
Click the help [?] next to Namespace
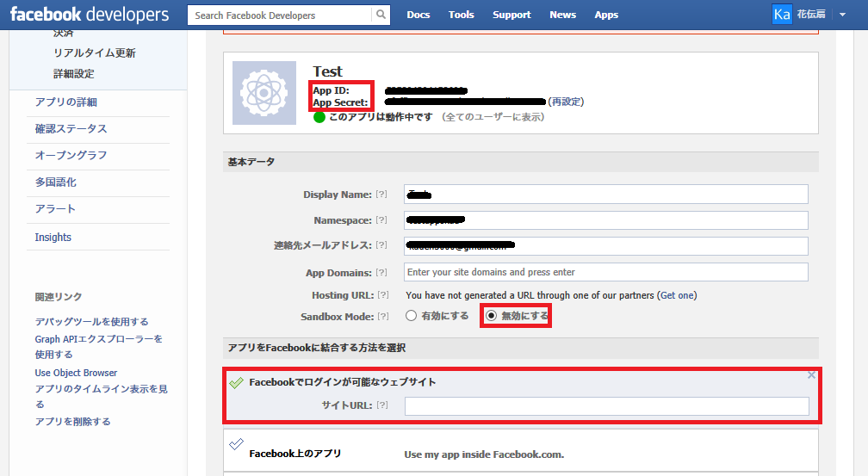pos(381,220)
